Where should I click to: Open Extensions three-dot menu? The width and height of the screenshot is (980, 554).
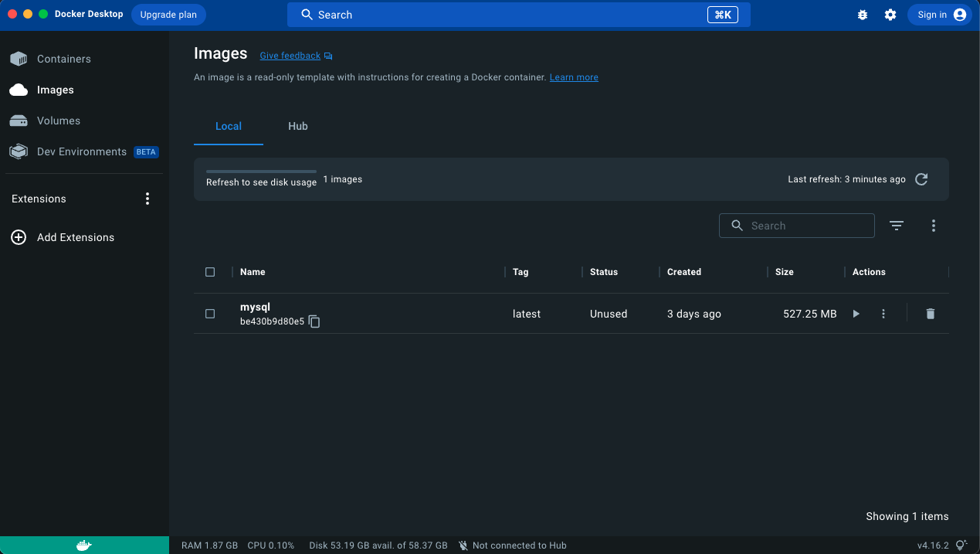coord(148,199)
